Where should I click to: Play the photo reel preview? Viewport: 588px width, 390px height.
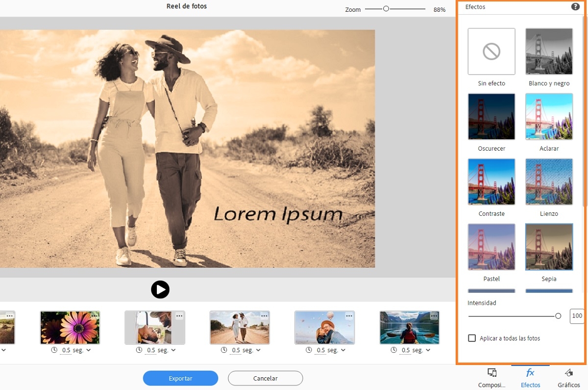point(160,289)
